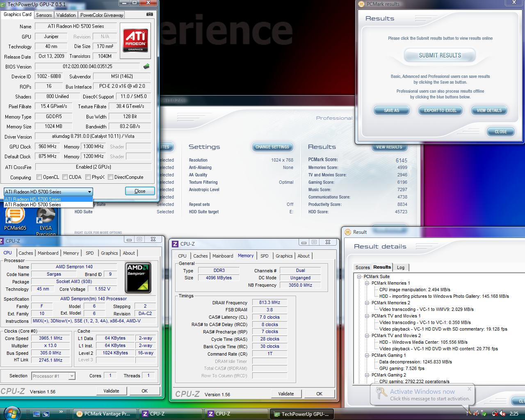This screenshot has height=420, width=525.
Task: Click the Close button in GPU-Z
Action: [140, 191]
